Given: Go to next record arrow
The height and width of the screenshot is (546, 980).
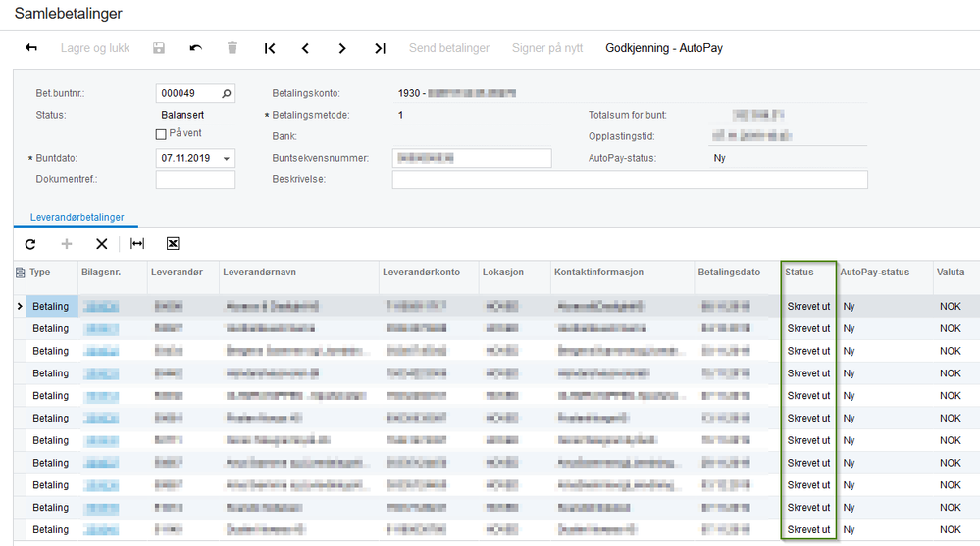Looking at the screenshot, I should (x=342, y=48).
